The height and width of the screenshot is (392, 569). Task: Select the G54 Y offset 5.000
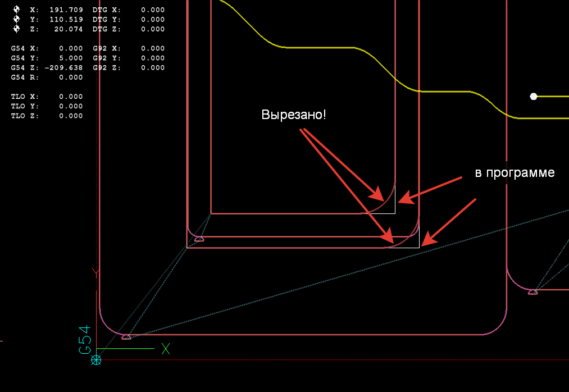coord(71,58)
